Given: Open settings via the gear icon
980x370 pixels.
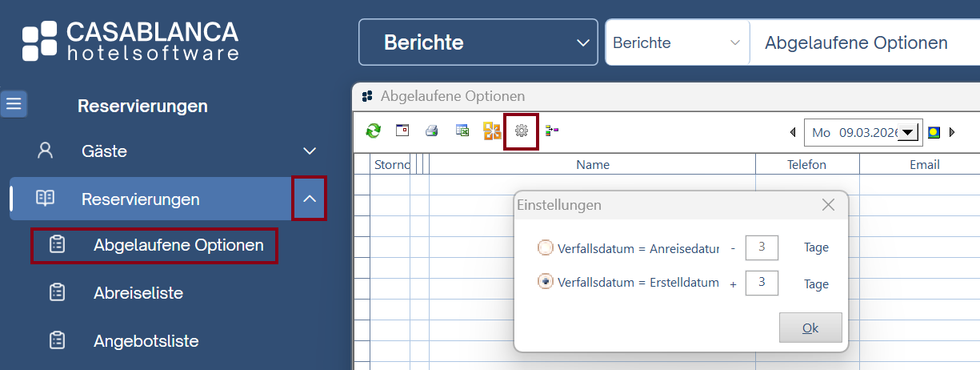Looking at the screenshot, I should pos(522,131).
